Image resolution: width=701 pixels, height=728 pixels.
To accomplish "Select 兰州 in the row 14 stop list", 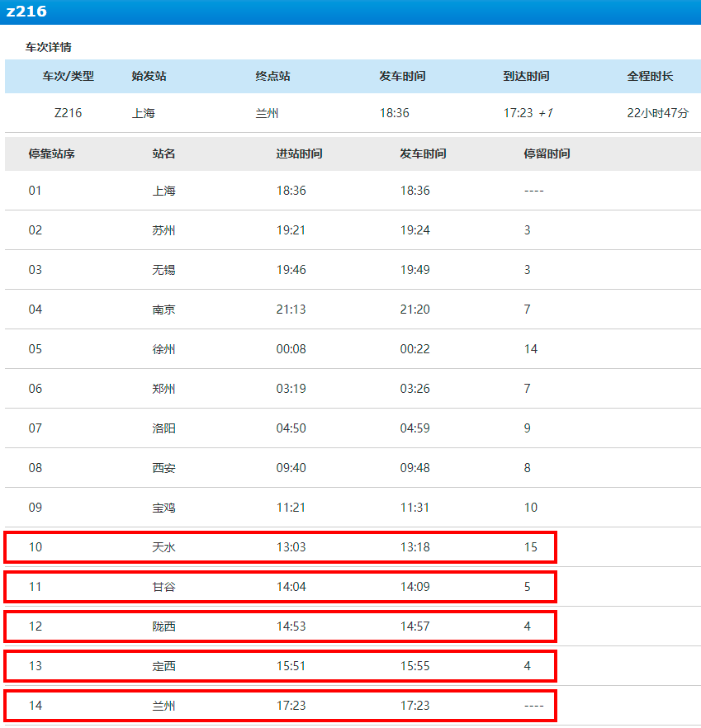I will point(163,706).
